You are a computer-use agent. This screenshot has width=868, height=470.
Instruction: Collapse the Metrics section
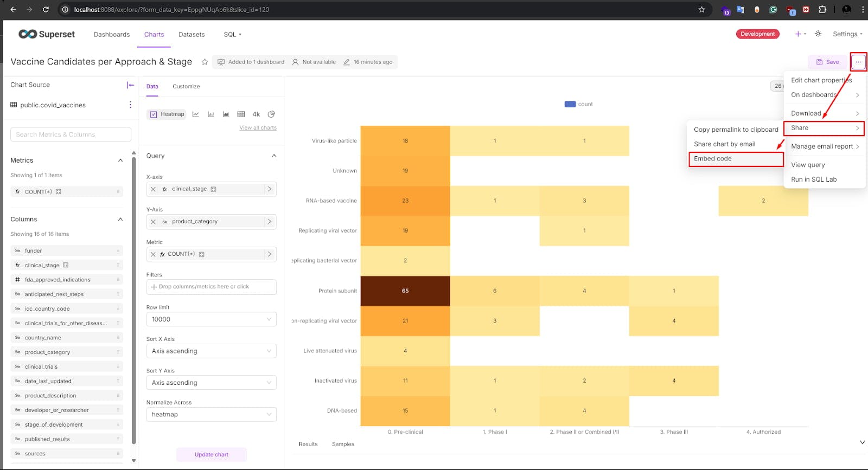pos(120,160)
